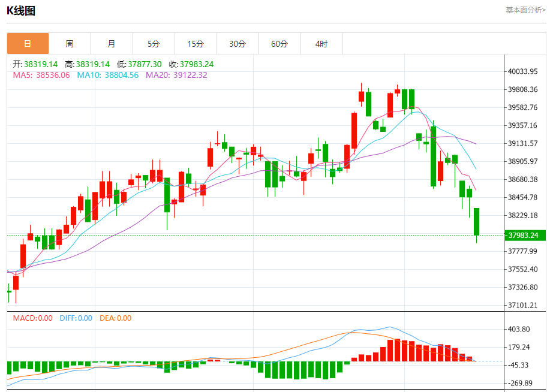Image resolution: width=550 pixels, height=392 pixels.
Task: Click the 179.24 MACD axis label
Action: tap(519, 347)
